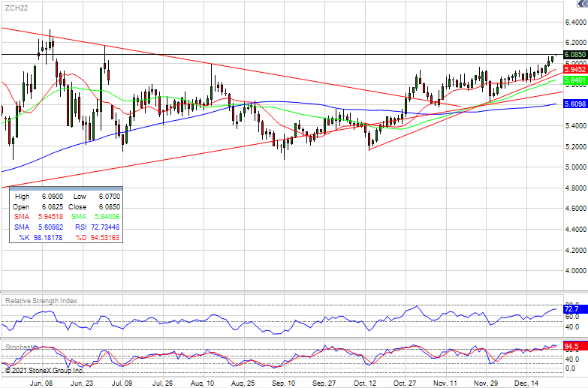Click the 6.2000 price axis label
588x388 pixels.
coord(576,43)
